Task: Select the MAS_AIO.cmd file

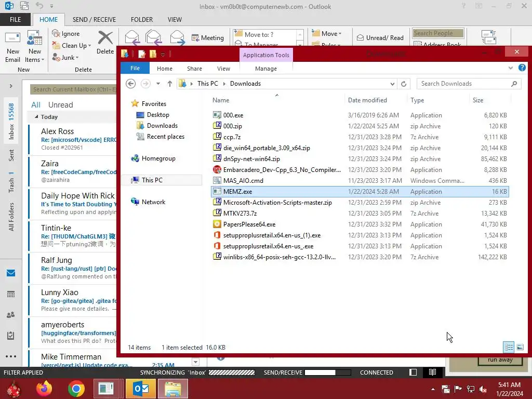Action: [360, 180]
